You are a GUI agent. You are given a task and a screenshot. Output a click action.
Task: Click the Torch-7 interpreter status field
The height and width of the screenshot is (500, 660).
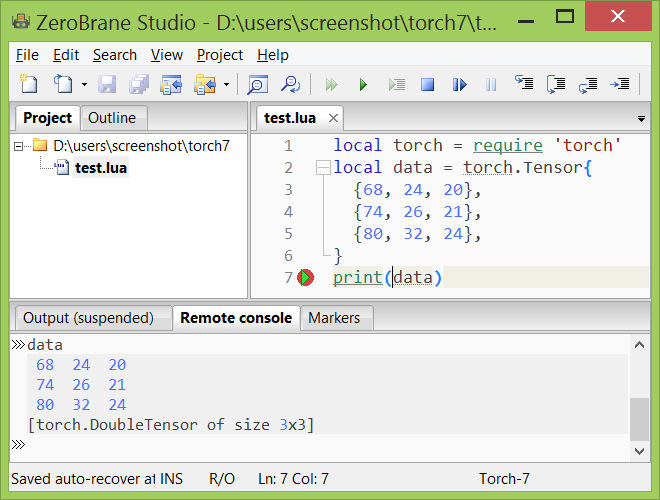click(504, 479)
